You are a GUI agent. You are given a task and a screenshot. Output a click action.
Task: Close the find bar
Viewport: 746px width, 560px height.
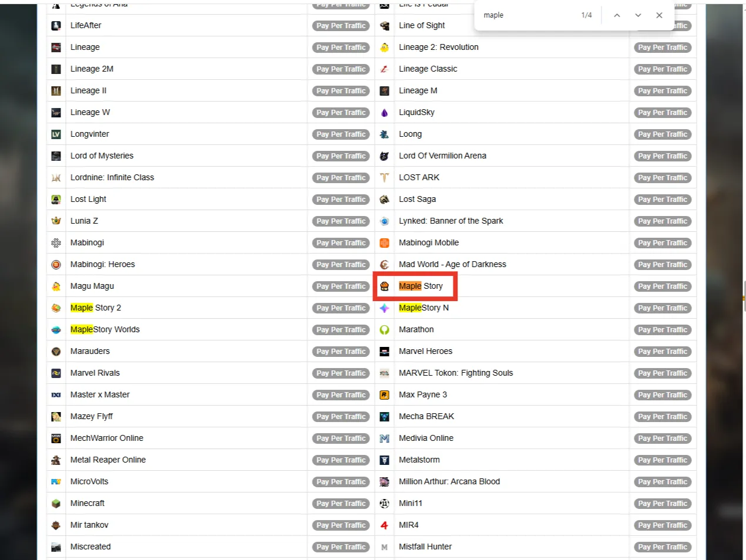coord(659,15)
